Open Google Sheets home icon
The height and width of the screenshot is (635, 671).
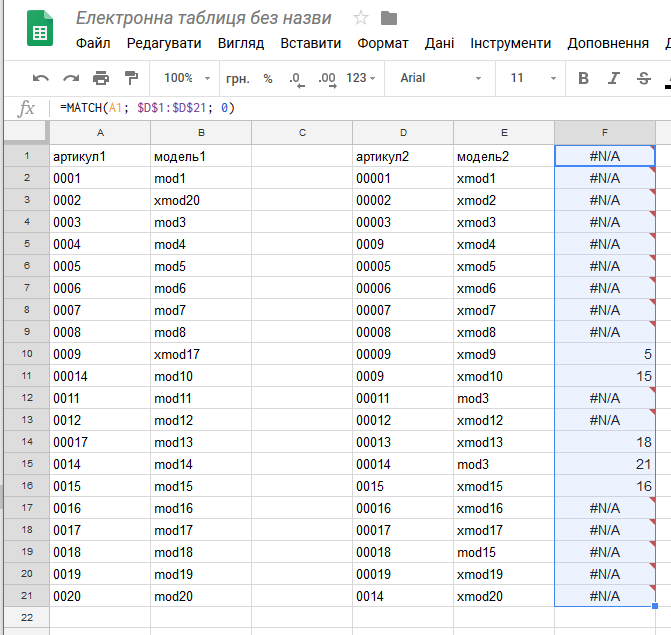coord(40,28)
